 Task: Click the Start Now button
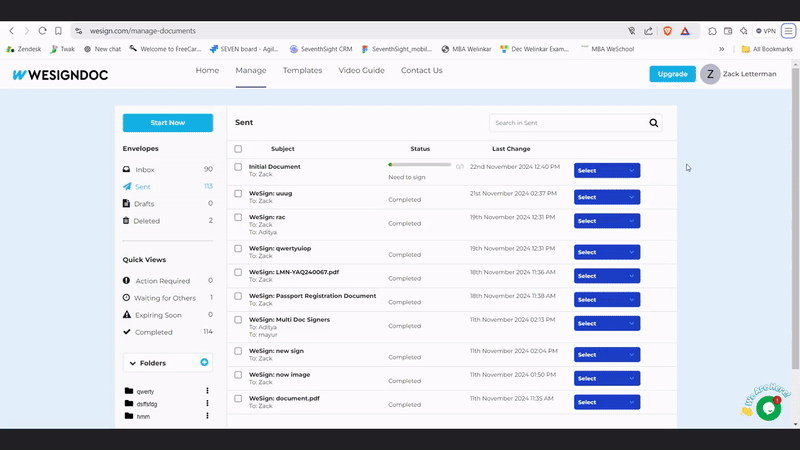coord(167,123)
